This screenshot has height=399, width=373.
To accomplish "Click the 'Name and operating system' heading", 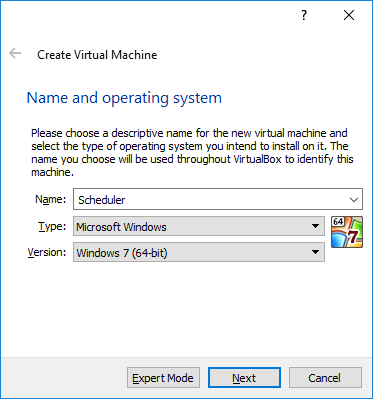I will (x=124, y=98).
